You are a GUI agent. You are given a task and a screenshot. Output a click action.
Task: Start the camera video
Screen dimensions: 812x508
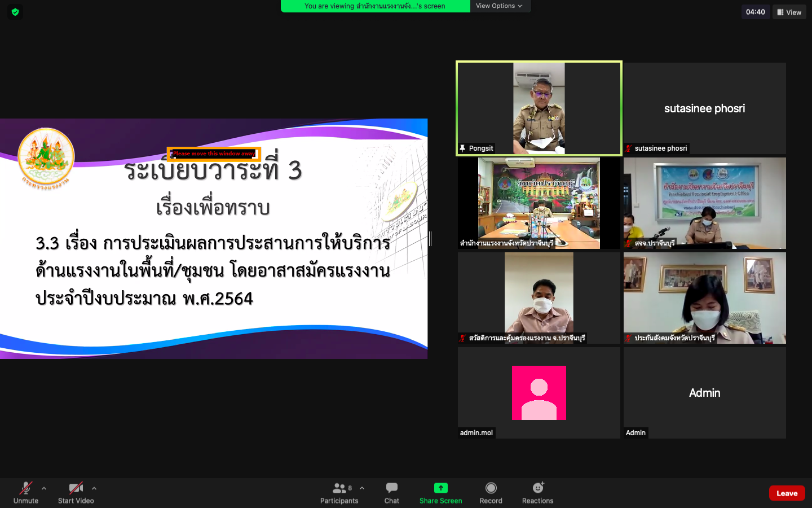coord(76,488)
